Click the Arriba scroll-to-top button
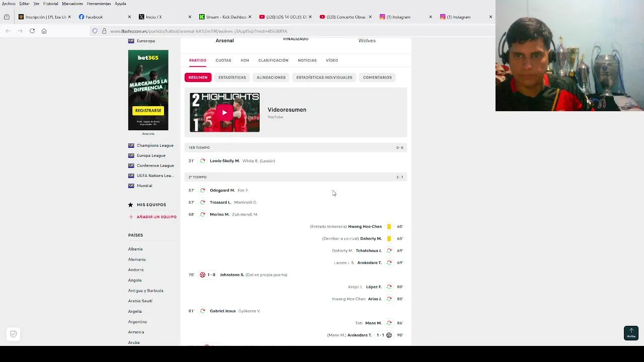The height and width of the screenshot is (362, 644). [x=631, y=333]
